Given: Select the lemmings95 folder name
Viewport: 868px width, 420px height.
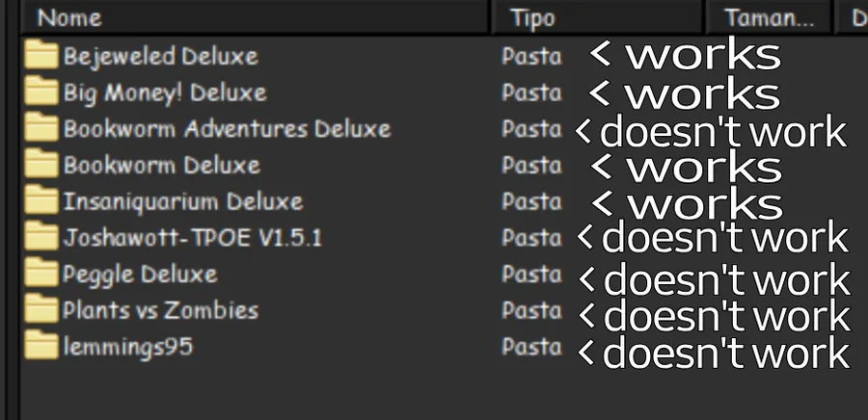Looking at the screenshot, I should pos(127,347).
